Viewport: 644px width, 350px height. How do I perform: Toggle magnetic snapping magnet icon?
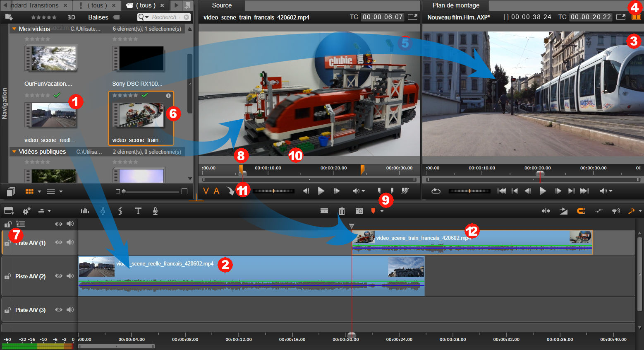click(581, 211)
